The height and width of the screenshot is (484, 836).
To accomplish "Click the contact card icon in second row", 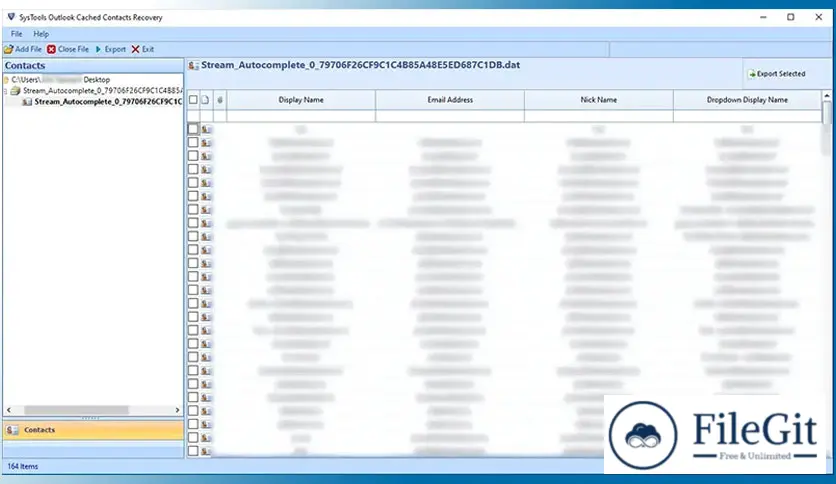I will click(206, 142).
